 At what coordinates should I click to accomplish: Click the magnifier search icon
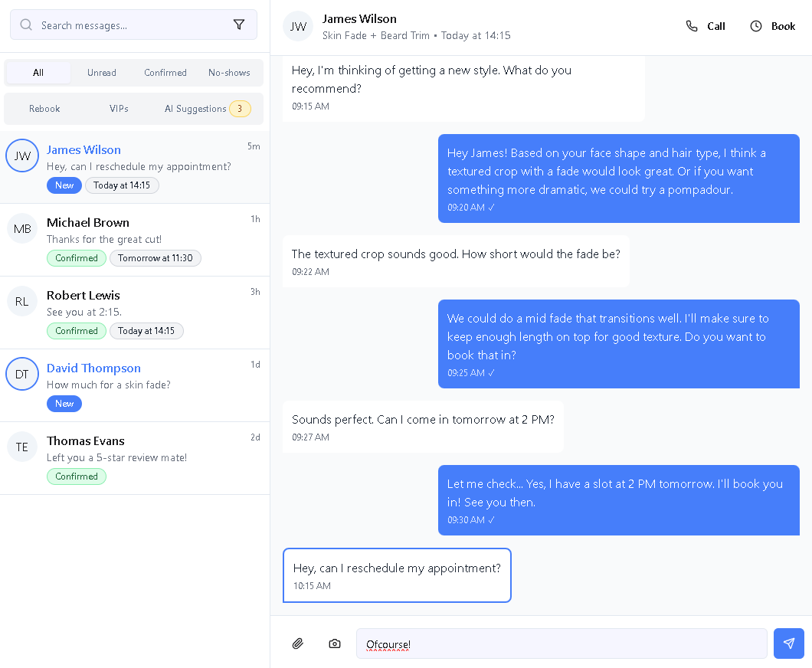coord(26,25)
